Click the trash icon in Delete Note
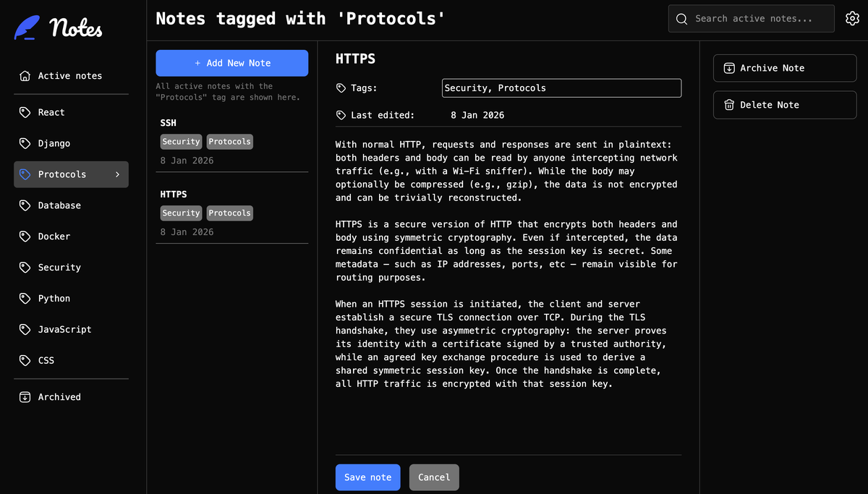The width and height of the screenshot is (868, 494). click(x=729, y=105)
